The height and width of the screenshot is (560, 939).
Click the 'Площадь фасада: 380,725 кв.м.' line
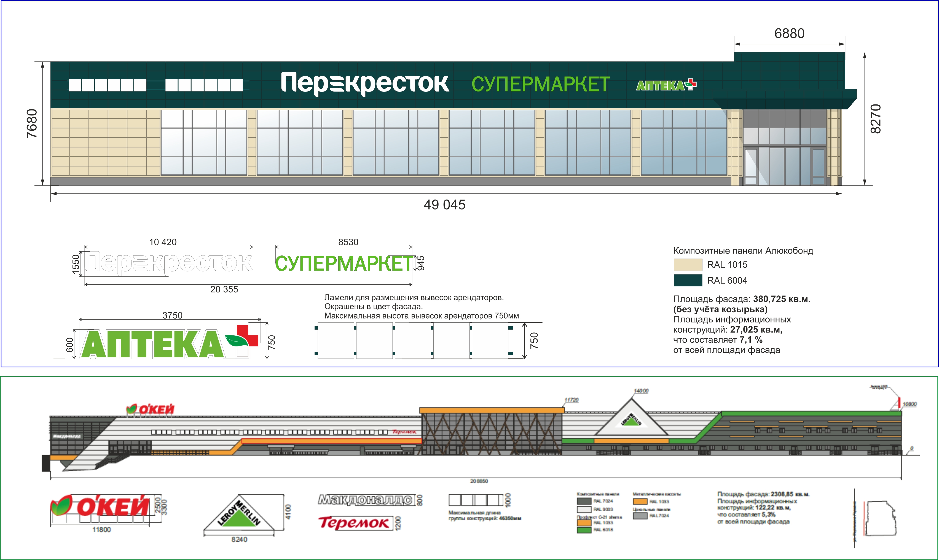point(742,299)
